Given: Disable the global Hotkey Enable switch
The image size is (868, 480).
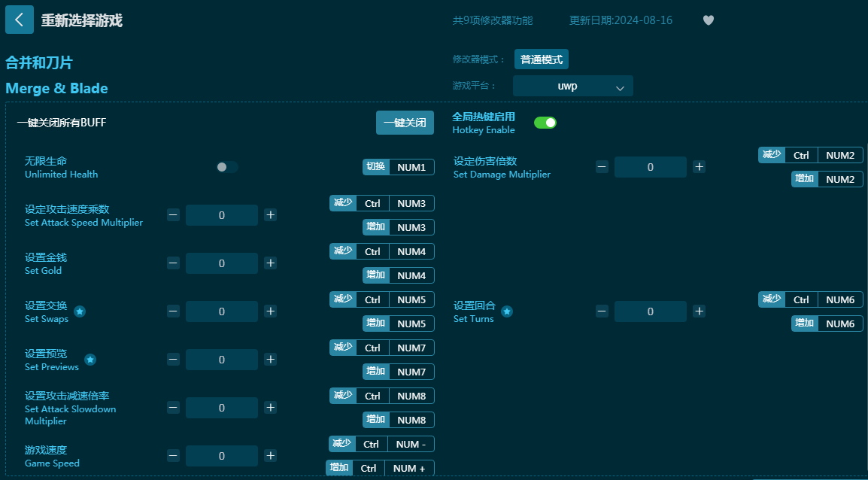Looking at the screenshot, I should click(x=545, y=123).
